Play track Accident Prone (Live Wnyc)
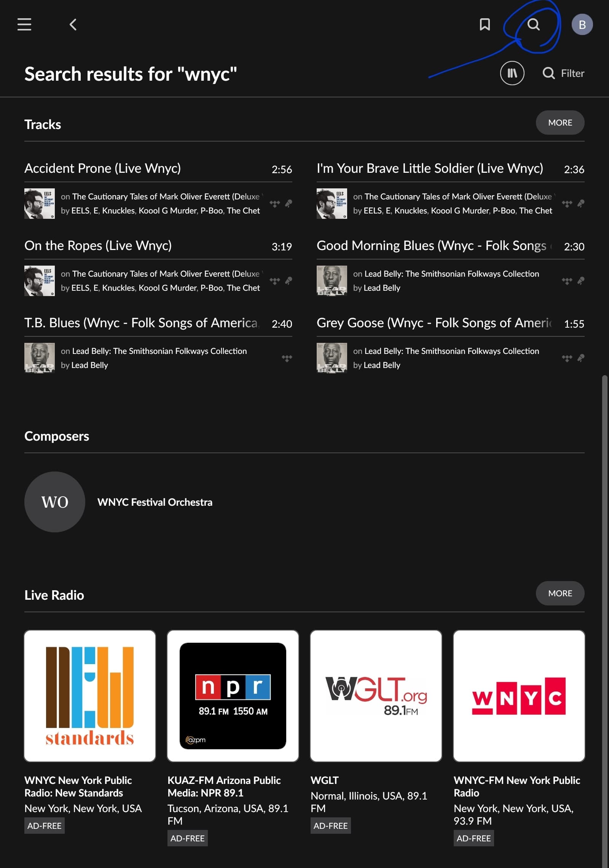 103,168
